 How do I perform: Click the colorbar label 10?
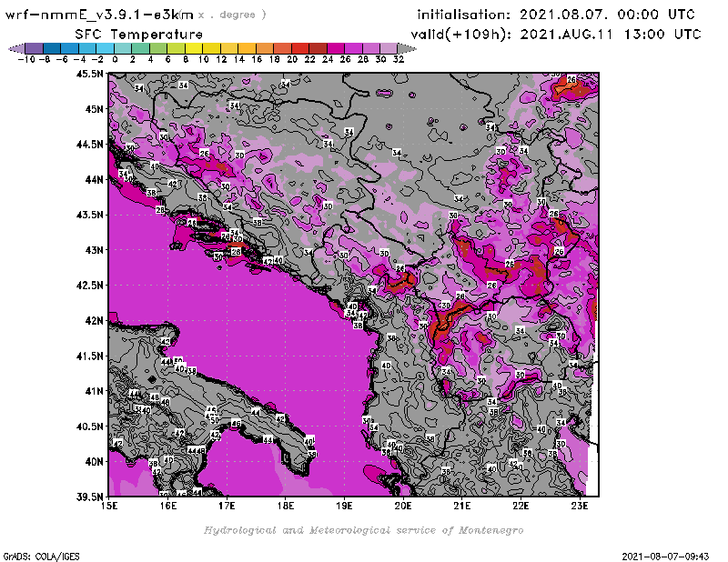[x=203, y=60]
